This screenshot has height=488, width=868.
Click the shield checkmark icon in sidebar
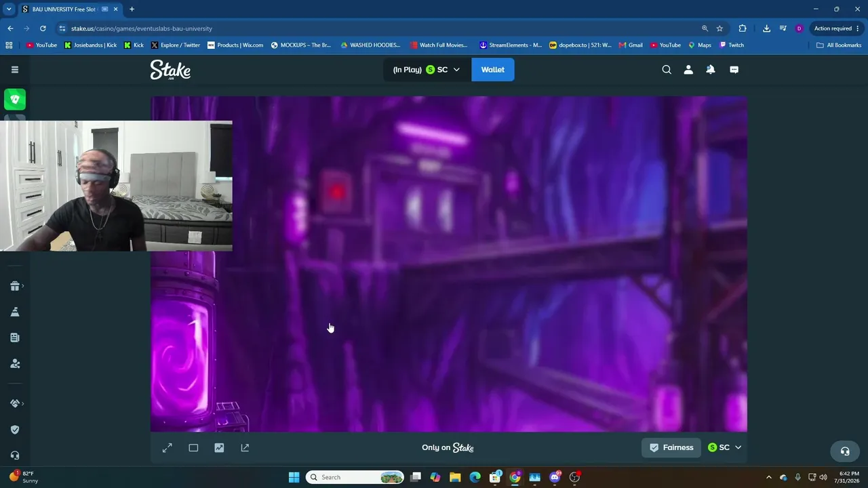[x=15, y=430]
